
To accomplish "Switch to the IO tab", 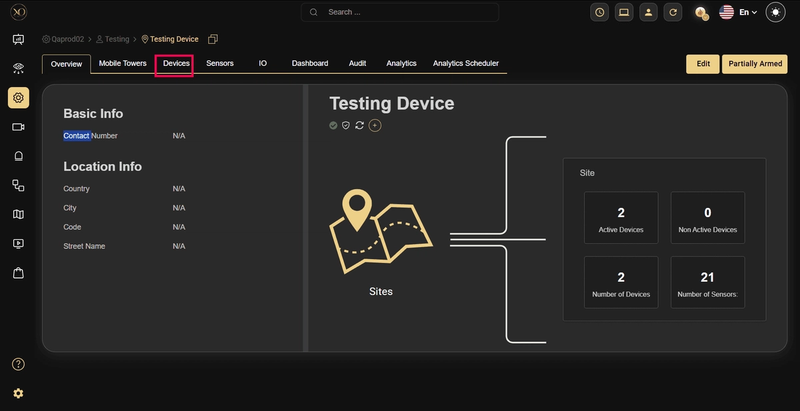I will tap(262, 63).
